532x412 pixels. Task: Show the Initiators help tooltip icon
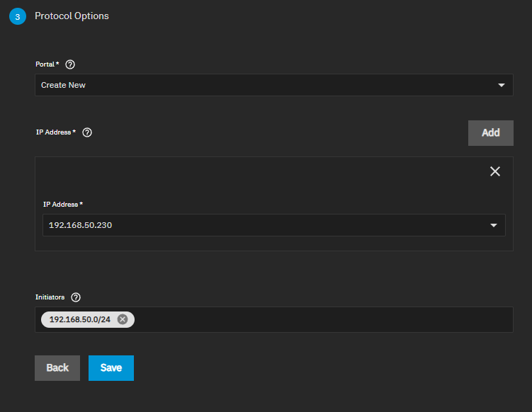pyautogui.click(x=76, y=297)
